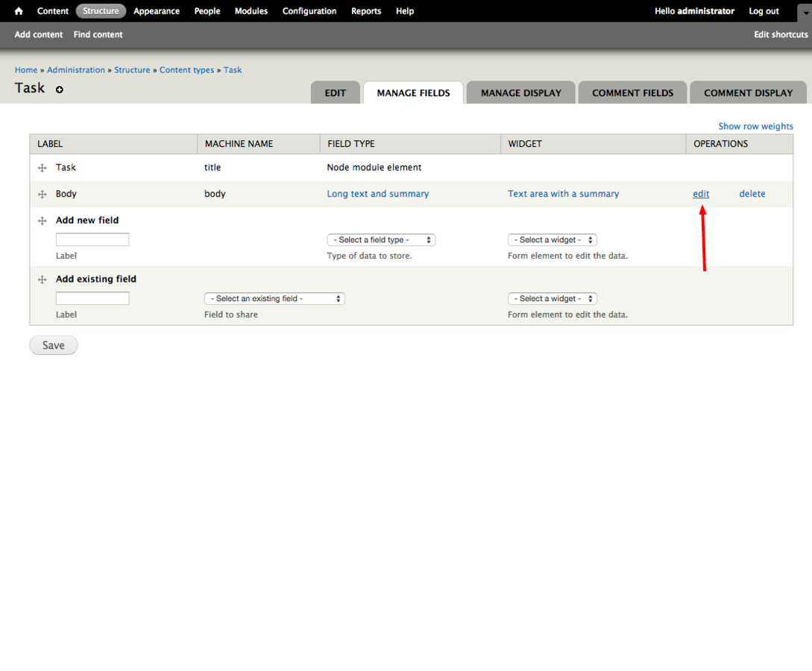Click the 'Task' label in table row
Viewport: 812px width, 671px height.
pos(66,167)
